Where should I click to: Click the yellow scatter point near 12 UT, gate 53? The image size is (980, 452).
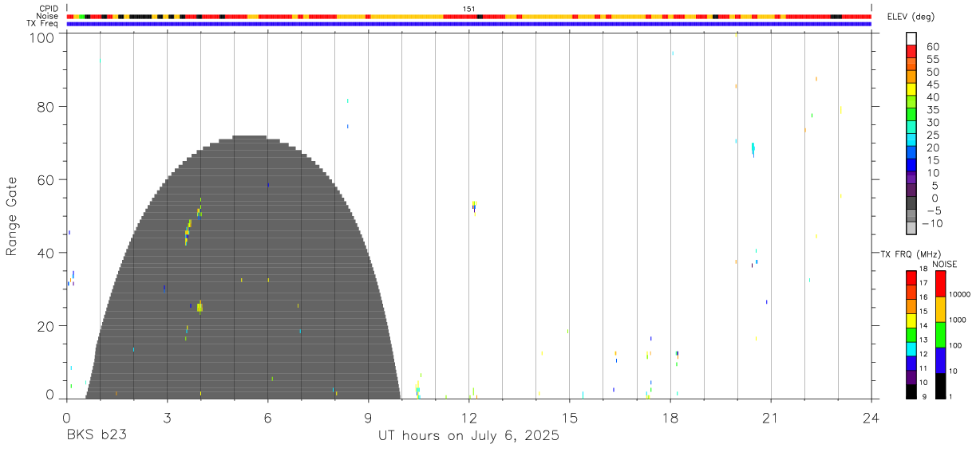(474, 203)
